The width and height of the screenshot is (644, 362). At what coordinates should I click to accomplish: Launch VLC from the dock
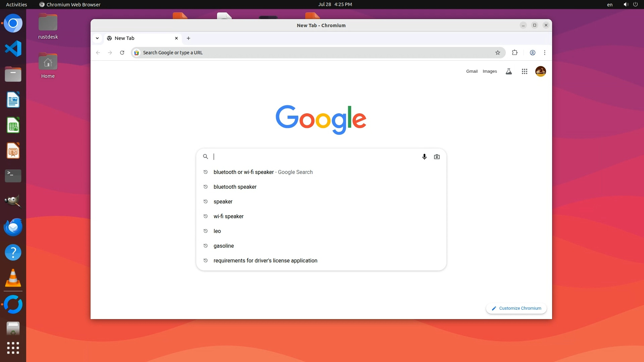13,278
